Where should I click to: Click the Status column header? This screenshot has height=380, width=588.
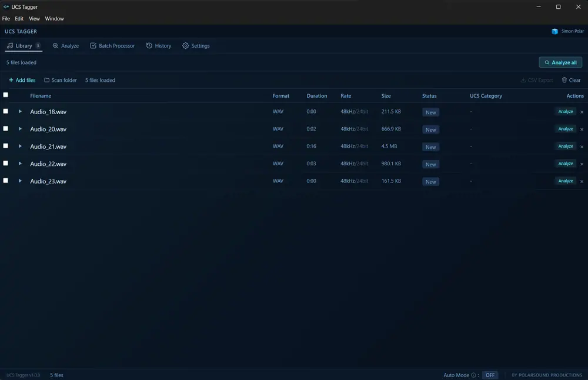point(429,96)
